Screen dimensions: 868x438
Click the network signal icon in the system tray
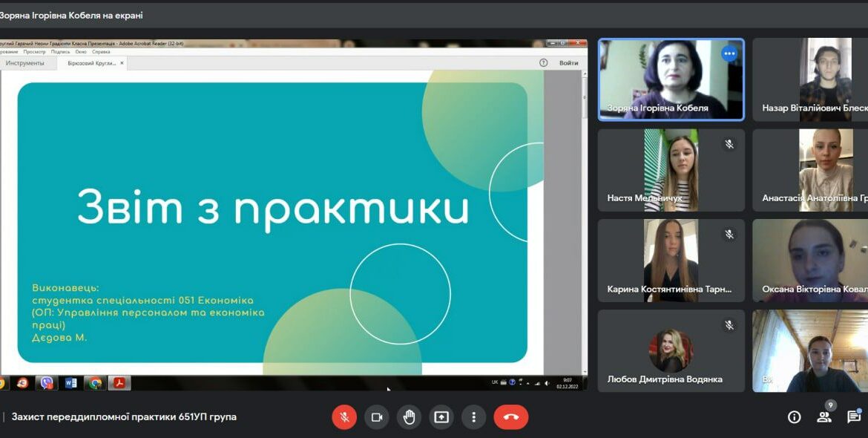[x=536, y=382]
